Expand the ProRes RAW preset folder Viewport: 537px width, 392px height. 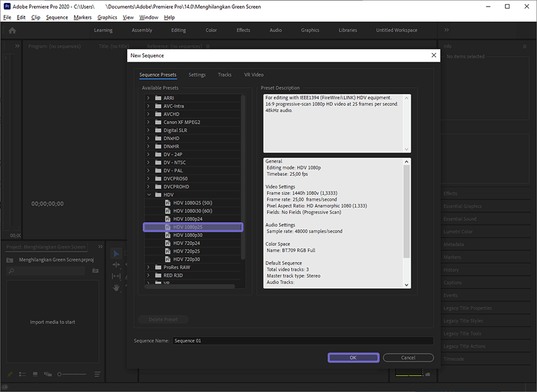149,267
